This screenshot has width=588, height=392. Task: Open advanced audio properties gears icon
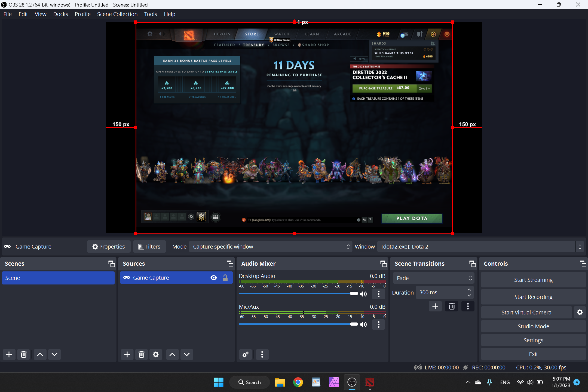pyautogui.click(x=246, y=354)
